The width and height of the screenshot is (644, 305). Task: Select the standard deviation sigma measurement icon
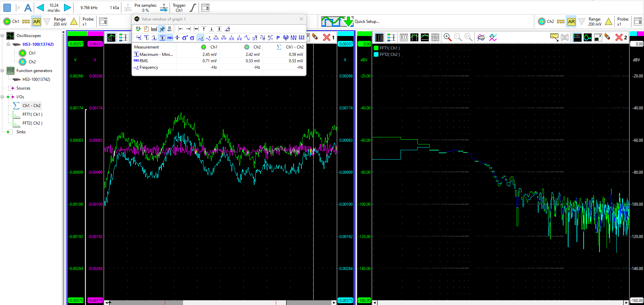point(192,38)
